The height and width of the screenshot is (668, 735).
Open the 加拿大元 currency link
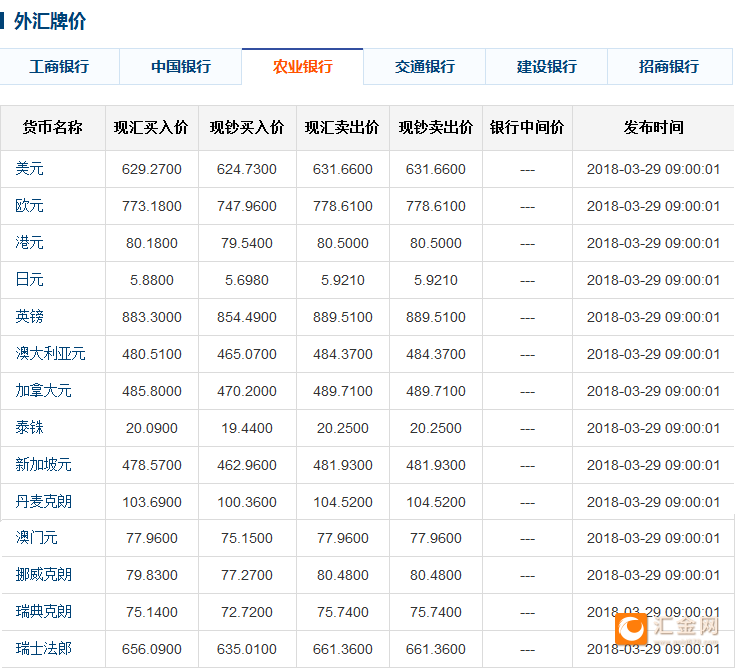43,391
